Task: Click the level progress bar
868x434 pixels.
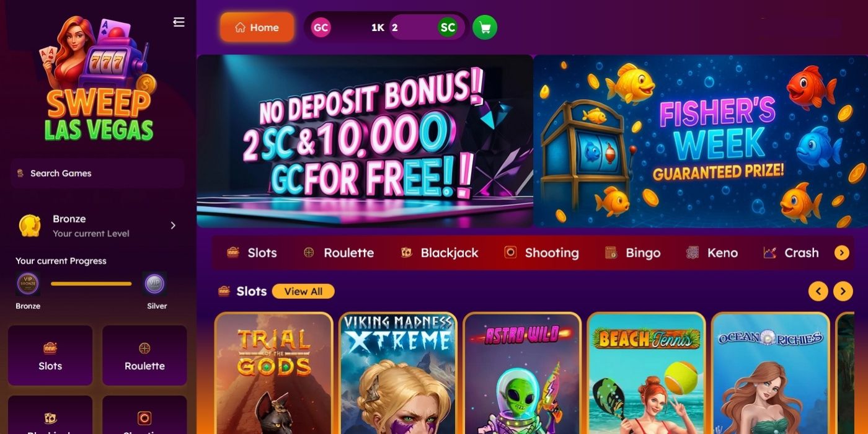Action: point(91,284)
